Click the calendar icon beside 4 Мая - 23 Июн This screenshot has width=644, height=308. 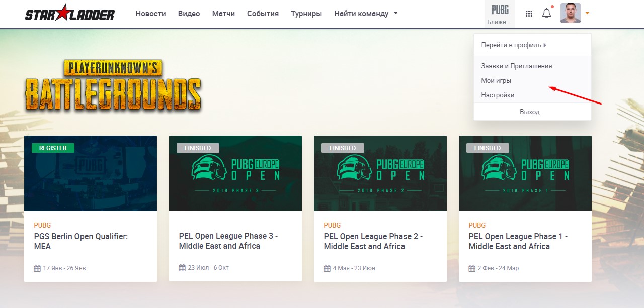point(327,268)
